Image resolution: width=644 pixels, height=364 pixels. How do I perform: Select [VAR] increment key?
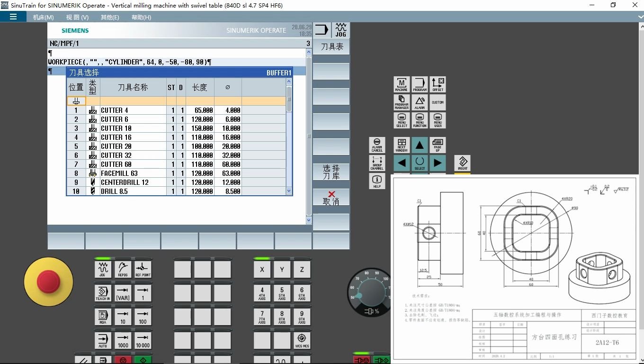coord(123,293)
